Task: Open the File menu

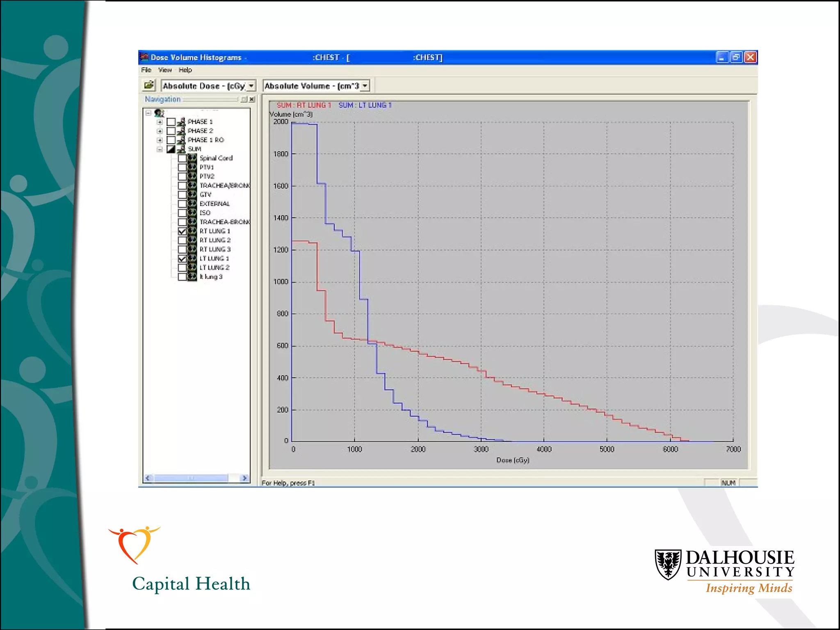Action: pos(146,70)
